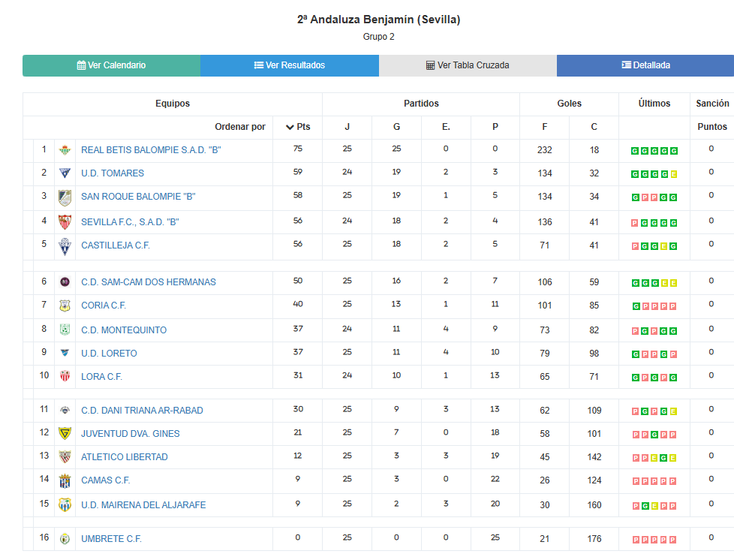Click the E. column header
734x560 pixels.
click(446, 127)
